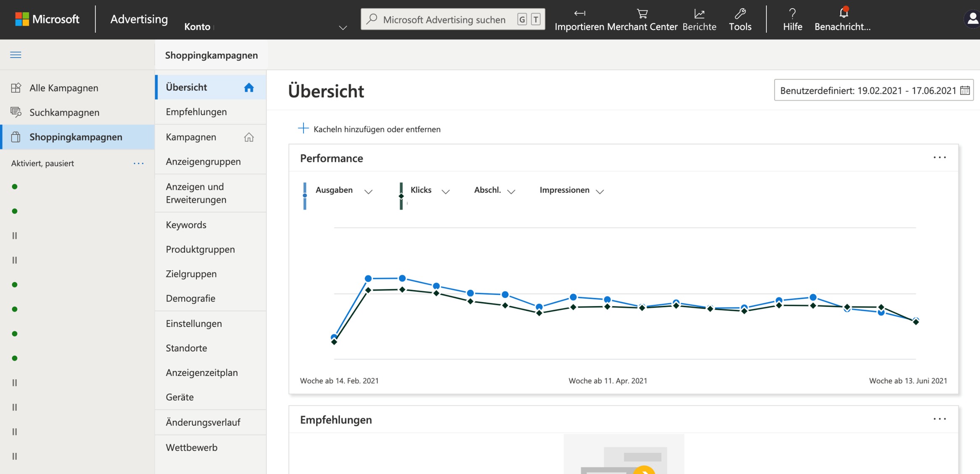This screenshot has height=474, width=980.
Task: Click plus icon to add tiles
Action: [303, 128]
